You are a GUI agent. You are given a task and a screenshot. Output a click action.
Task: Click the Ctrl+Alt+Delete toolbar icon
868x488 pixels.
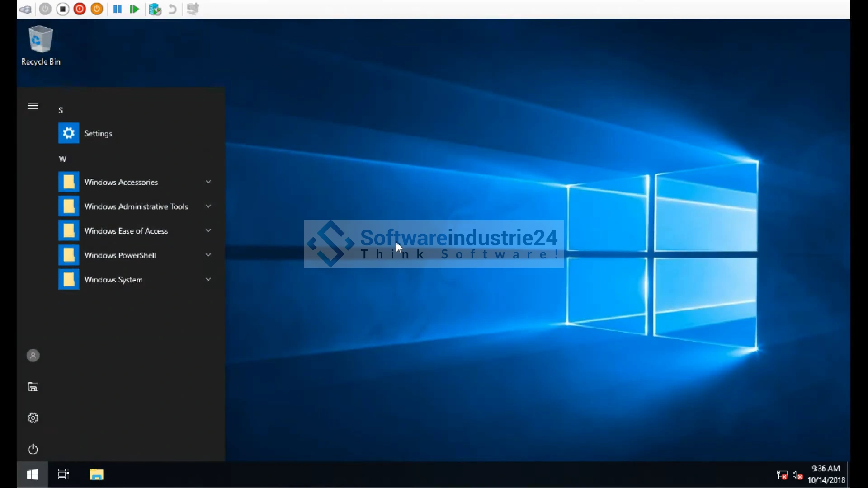[25, 9]
